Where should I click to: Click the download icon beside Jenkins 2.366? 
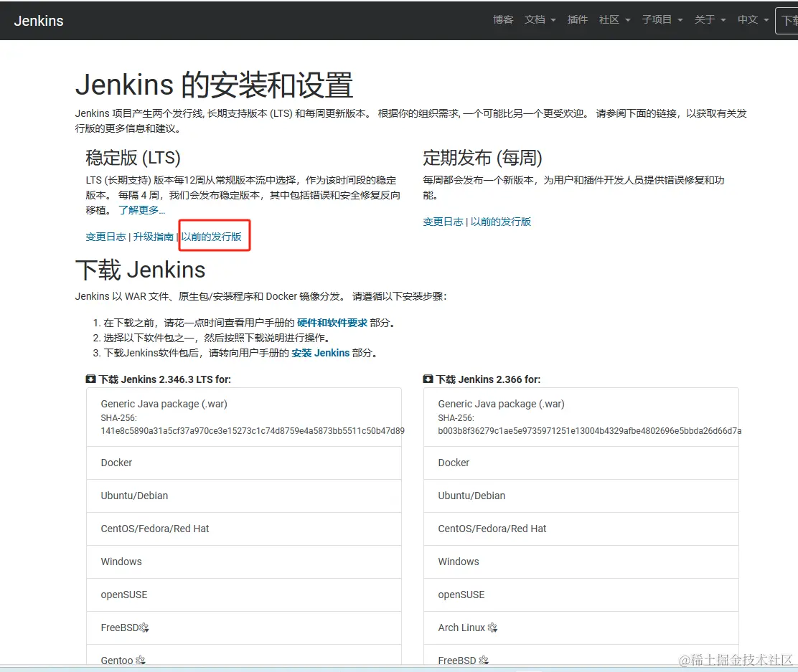428,379
